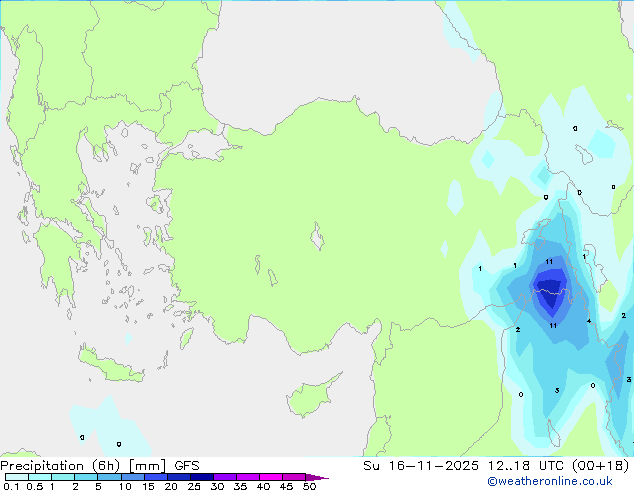Pick the 10–15 mm legend color swatch

[132, 477]
